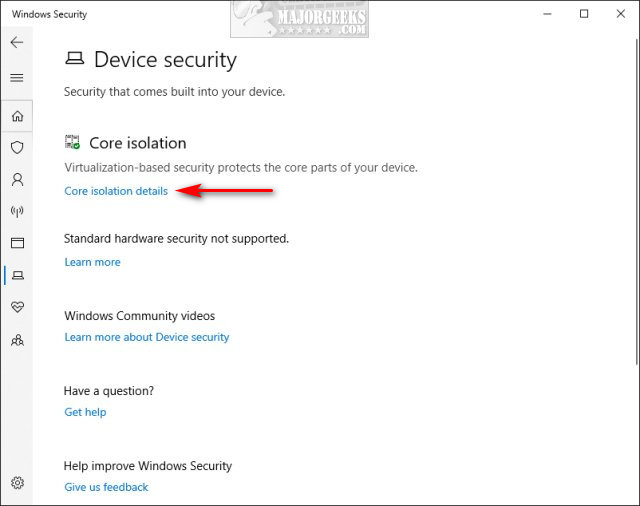
Task: Select Device security laptop icon in sidebar
Action: click(16, 275)
